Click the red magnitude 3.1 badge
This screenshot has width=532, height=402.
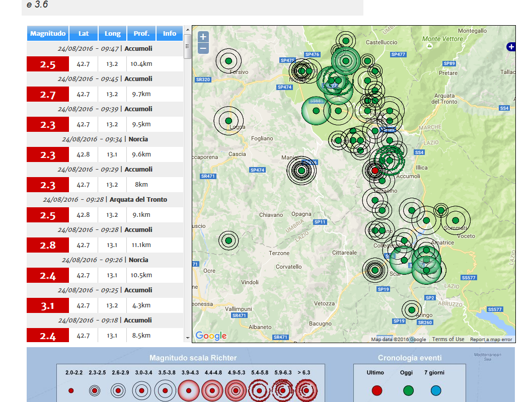pos(47,305)
